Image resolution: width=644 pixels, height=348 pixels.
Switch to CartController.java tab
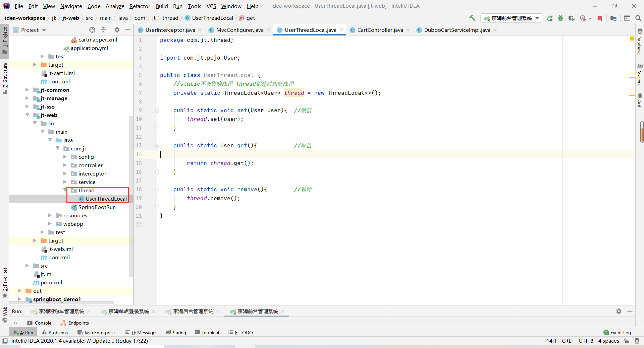[x=380, y=30]
